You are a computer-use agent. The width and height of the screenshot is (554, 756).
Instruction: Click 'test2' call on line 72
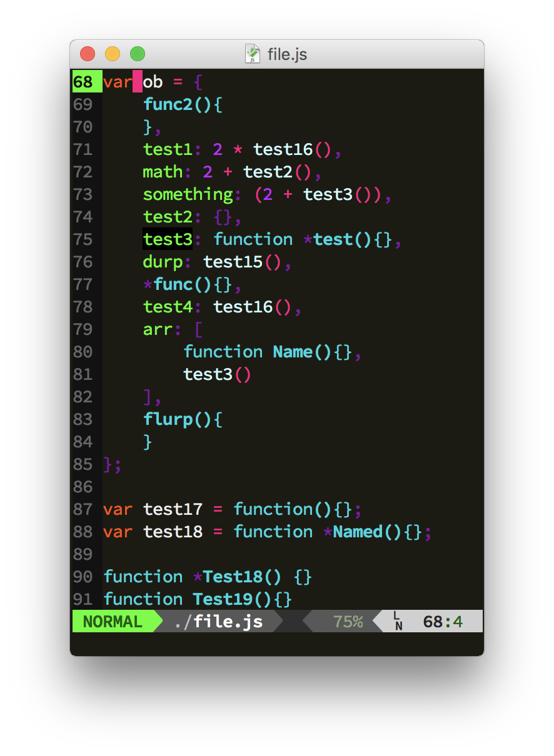tap(268, 172)
